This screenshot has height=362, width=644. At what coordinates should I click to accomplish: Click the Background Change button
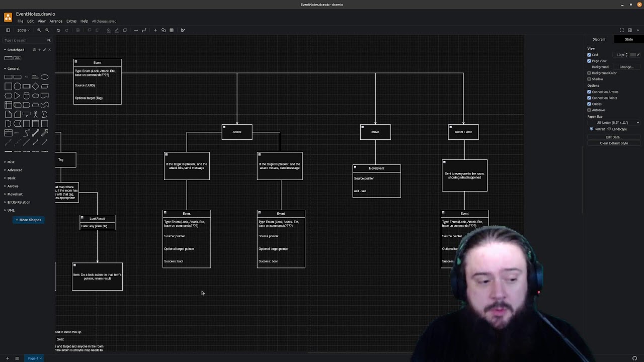626,67
